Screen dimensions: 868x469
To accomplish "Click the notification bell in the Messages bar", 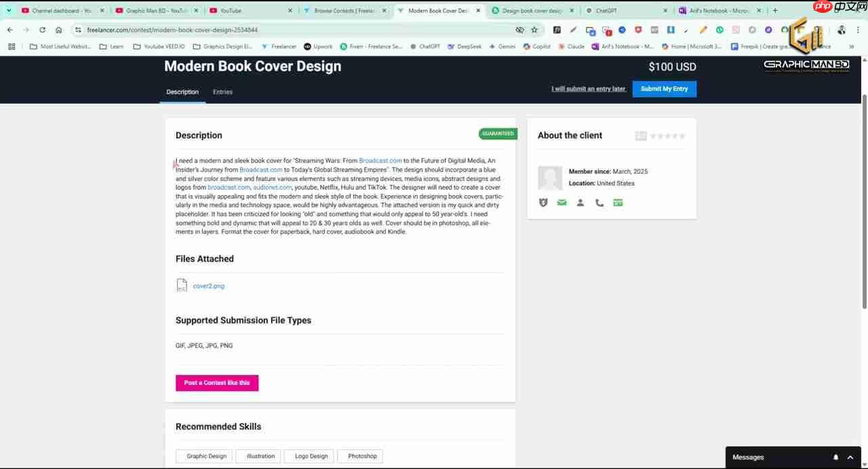I will [836, 457].
